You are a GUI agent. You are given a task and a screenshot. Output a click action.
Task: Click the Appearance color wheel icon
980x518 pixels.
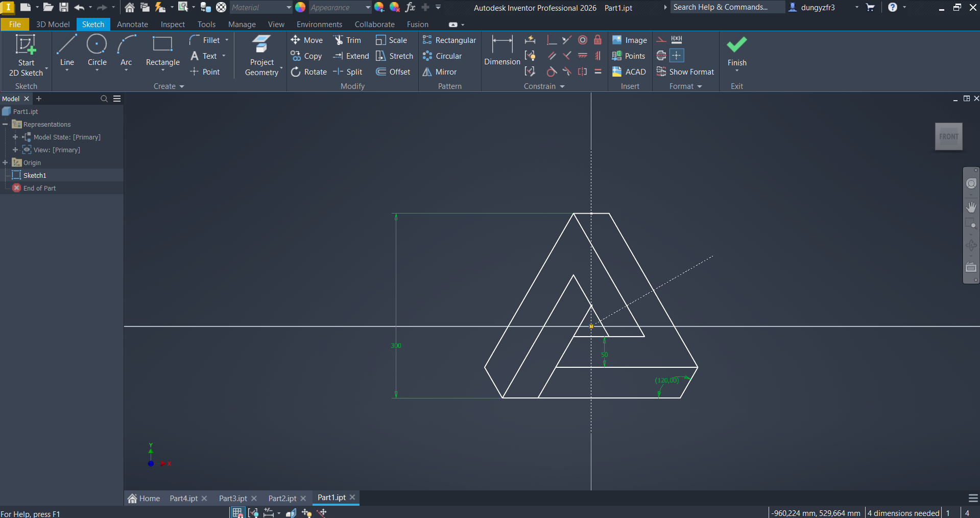[x=300, y=8]
